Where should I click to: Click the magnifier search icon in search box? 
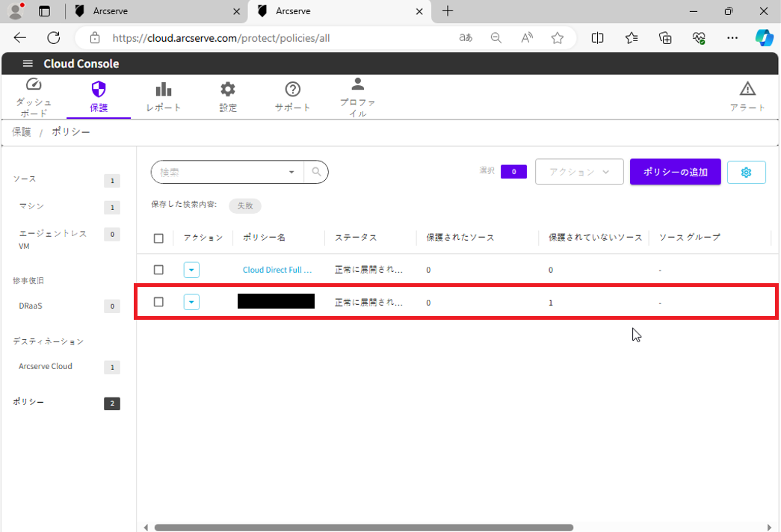point(317,172)
